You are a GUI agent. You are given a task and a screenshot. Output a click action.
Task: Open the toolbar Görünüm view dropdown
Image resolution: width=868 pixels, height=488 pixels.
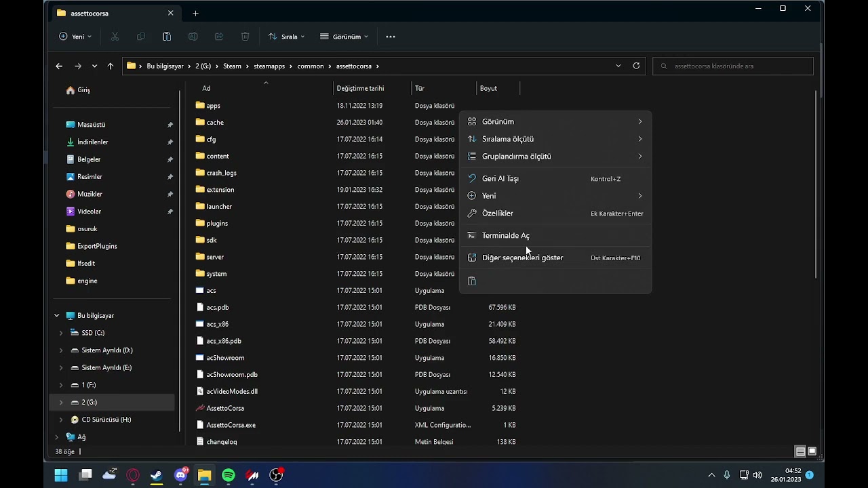point(344,37)
